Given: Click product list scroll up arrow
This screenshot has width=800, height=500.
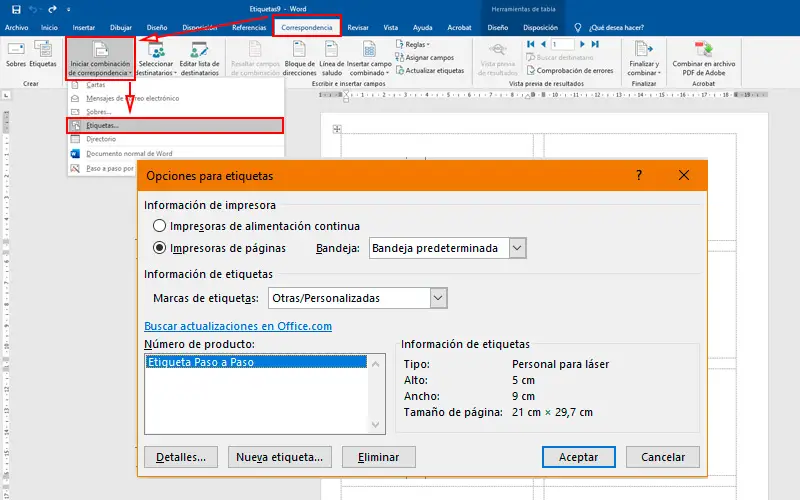Looking at the screenshot, I should pos(376,364).
